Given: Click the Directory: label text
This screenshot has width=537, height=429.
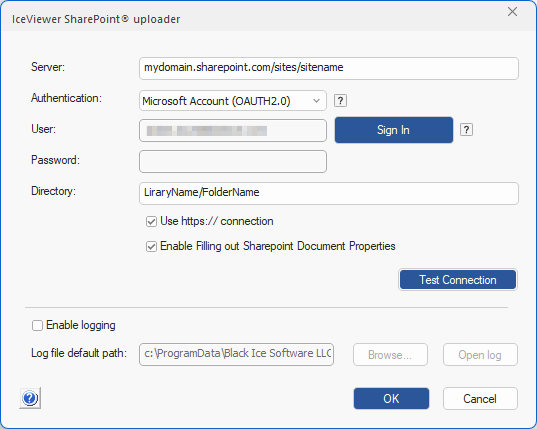Looking at the screenshot, I should click(x=53, y=191).
